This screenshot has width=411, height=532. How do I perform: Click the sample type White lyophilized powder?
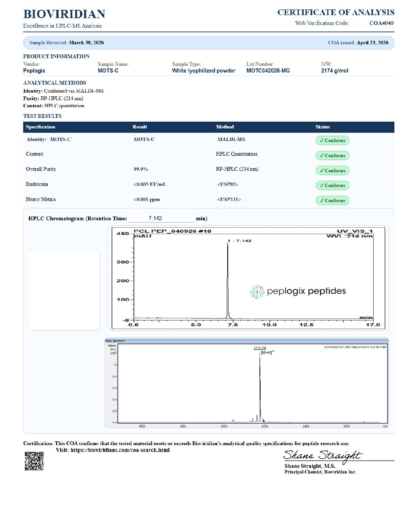[204, 71]
